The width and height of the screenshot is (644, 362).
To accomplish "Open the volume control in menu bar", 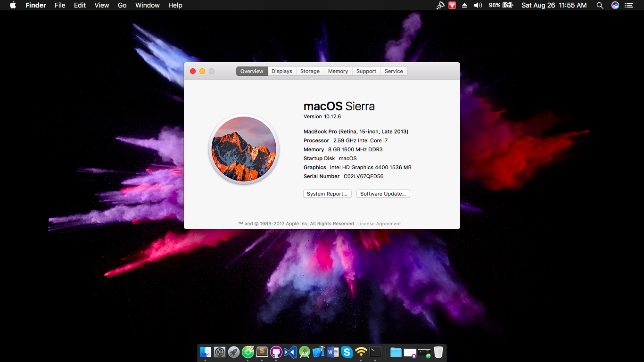I will 478,5.
